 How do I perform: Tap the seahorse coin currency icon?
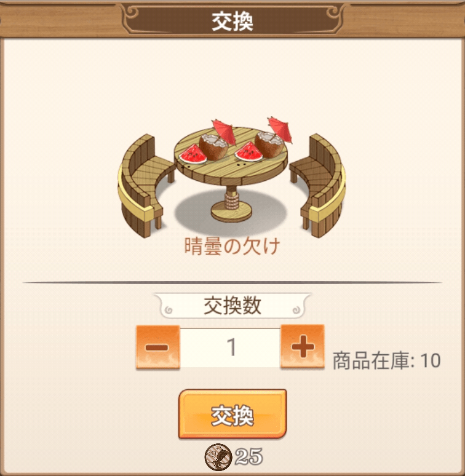tap(218, 457)
